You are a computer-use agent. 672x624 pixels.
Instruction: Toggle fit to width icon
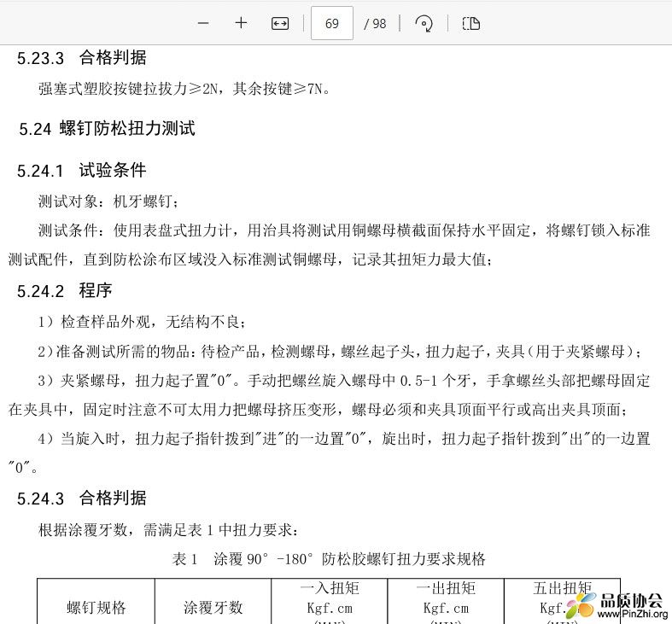pos(280,23)
